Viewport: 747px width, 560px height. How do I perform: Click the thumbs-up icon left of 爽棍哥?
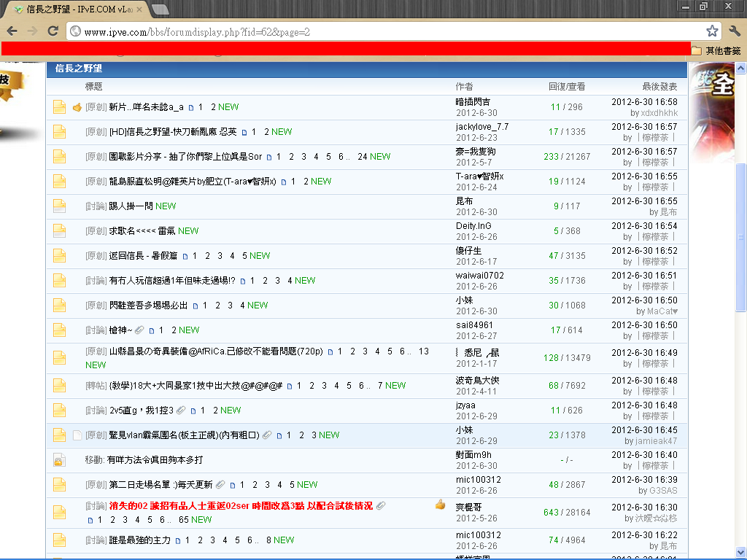(x=440, y=505)
